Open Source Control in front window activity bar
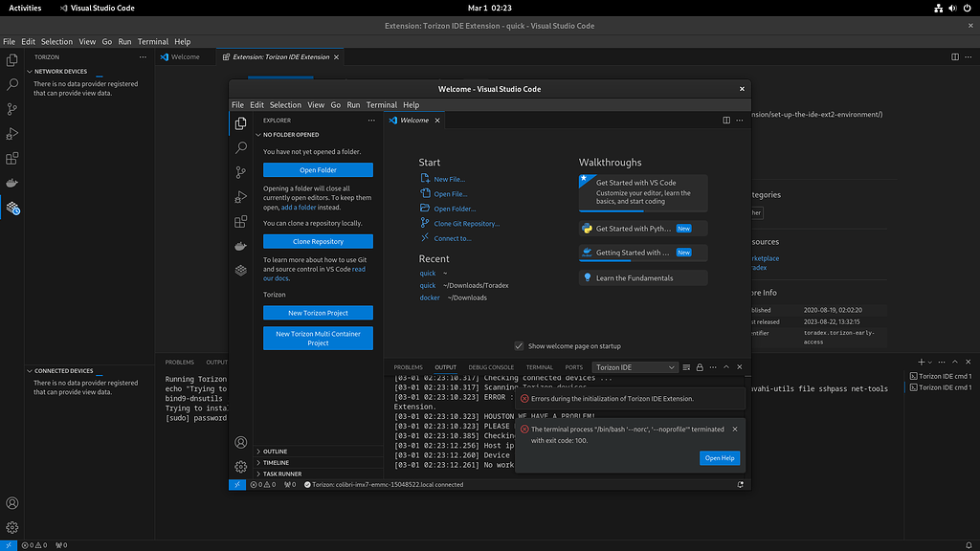This screenshot has height=551, width=980. tap(241, 172)
